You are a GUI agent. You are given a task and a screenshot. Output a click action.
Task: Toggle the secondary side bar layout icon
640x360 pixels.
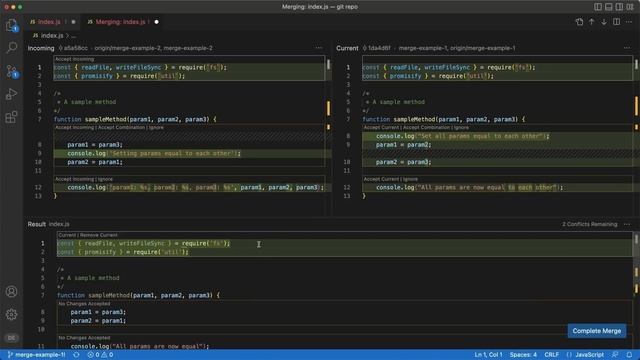tap(619, 7)
